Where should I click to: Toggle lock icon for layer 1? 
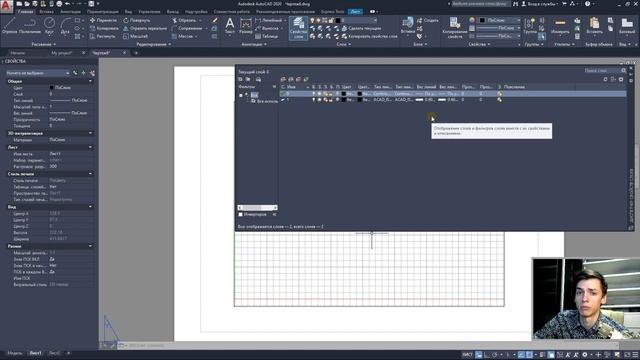331,100
